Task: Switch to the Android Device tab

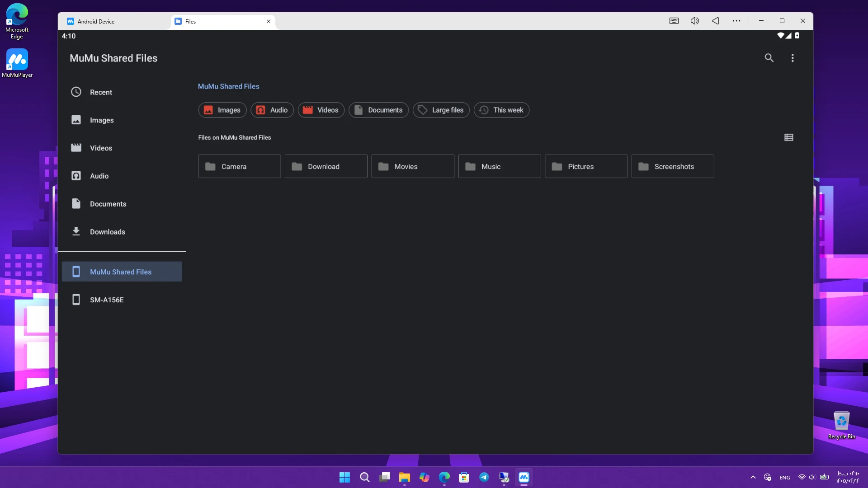Action: tap(115, 21)
